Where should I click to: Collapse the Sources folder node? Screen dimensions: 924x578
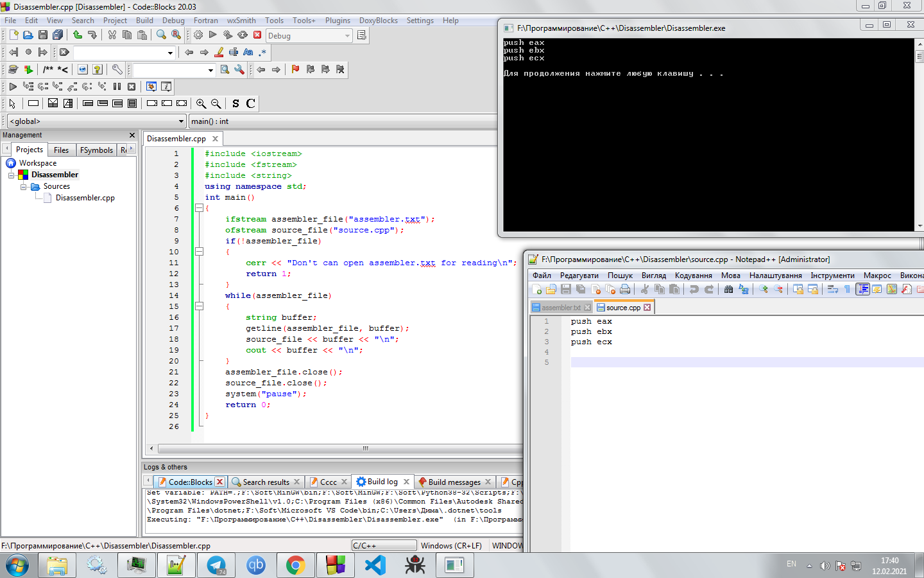tap(23, 186)
